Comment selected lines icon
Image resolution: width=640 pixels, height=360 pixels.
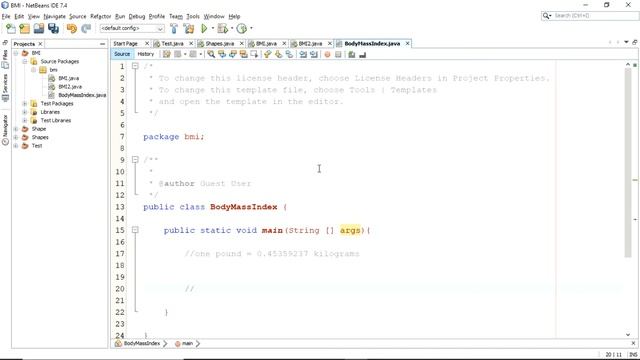click(x=351, y=54)
